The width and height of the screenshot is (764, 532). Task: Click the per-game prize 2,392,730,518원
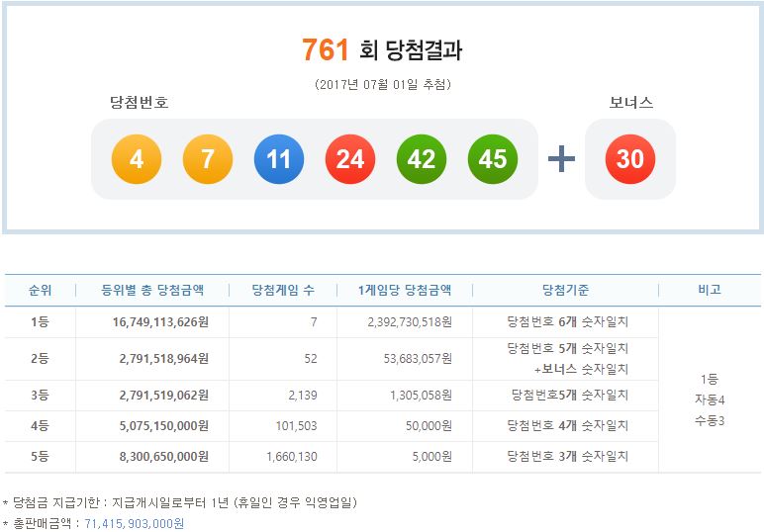[x=410, y=322]
